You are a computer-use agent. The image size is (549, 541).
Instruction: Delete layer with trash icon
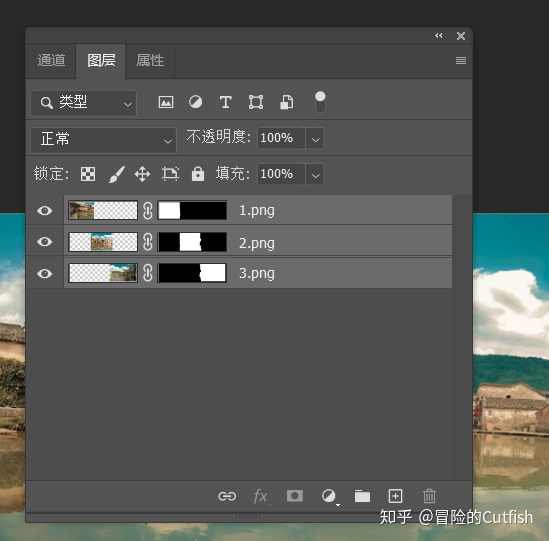click(429, 496)
